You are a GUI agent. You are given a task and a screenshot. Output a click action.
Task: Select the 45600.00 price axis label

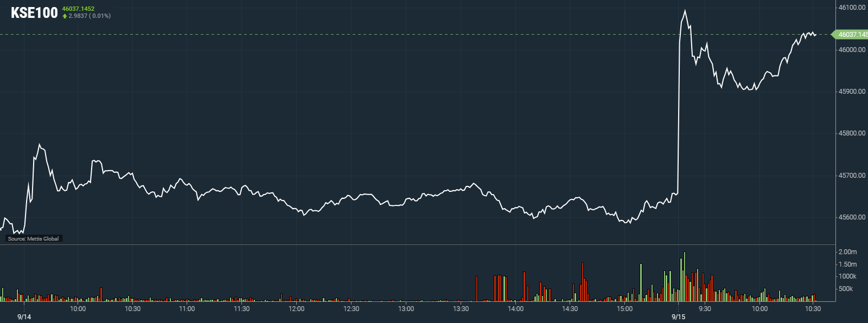click(x=852, y=217)
